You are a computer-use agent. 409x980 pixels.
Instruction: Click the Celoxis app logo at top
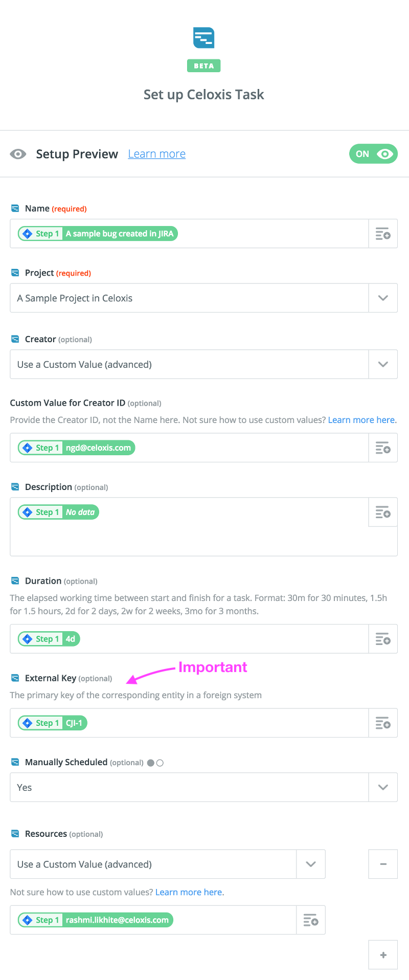click(x=203, y=38)
